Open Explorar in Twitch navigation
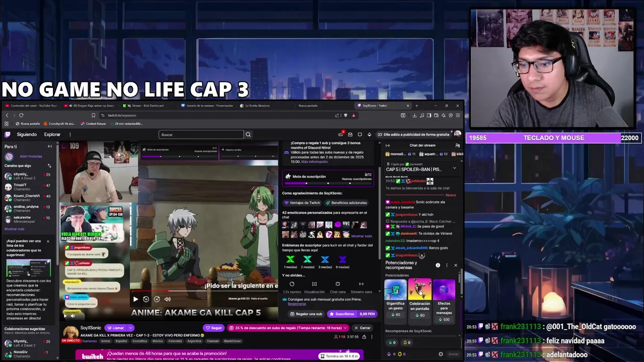The height and width of the screenshot is (362, 644). point(52,135)
